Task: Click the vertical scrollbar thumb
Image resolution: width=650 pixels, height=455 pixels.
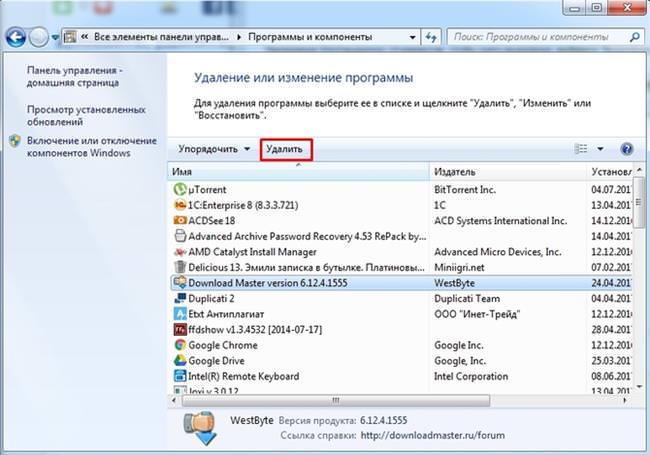Action: pos(639,202)
